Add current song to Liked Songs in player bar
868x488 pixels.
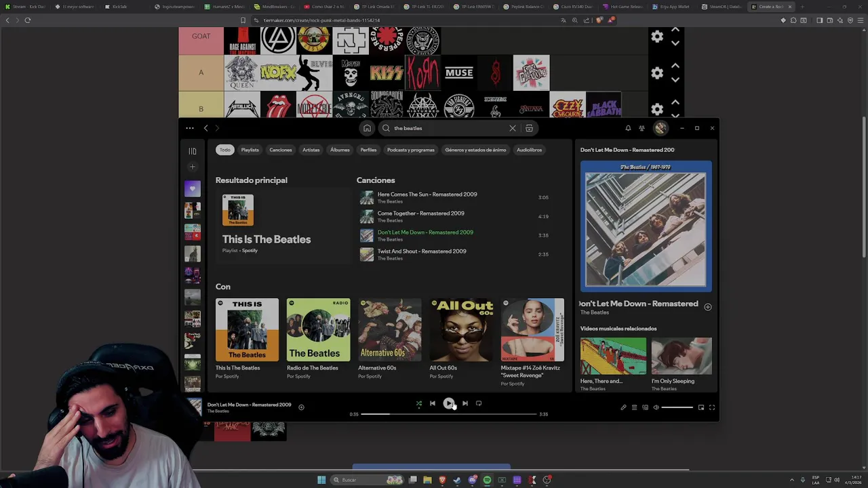click(301, 407)
